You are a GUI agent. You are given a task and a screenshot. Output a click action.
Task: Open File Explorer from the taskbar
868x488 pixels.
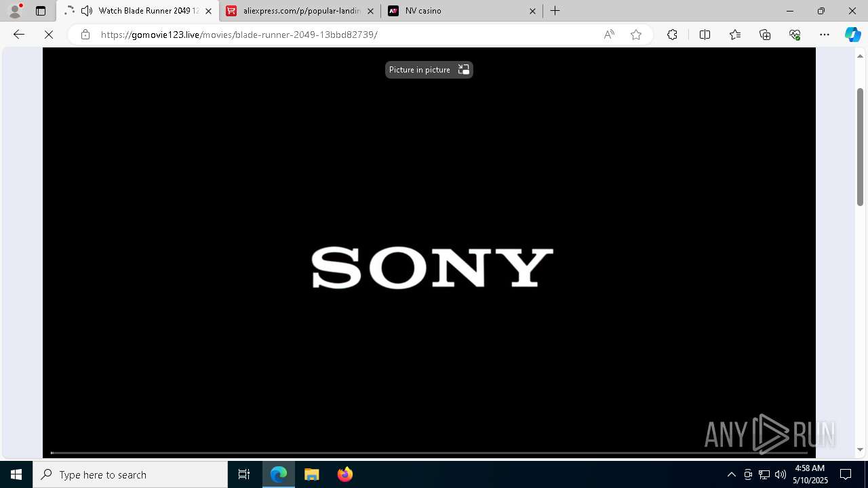[312, 474]
